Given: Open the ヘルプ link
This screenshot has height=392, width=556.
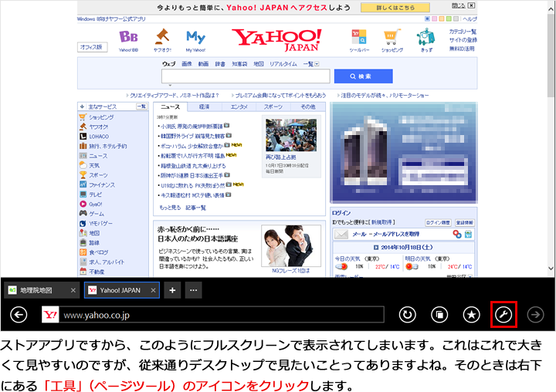Looking at the screenshot, I should [470, 19].
